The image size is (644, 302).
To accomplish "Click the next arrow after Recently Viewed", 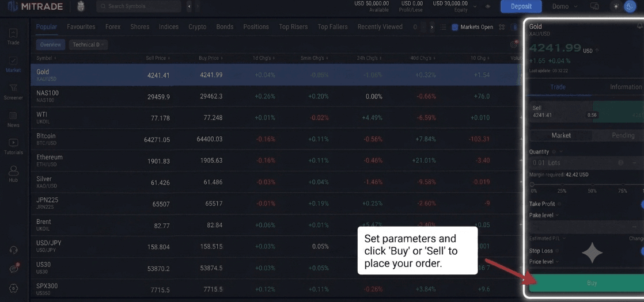I will 431,27.
